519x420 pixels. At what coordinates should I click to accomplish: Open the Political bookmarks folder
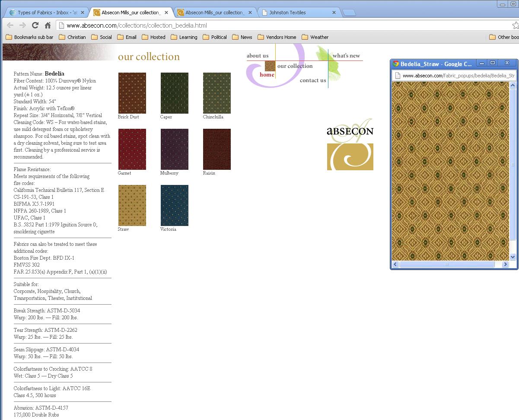coord(214,37)
